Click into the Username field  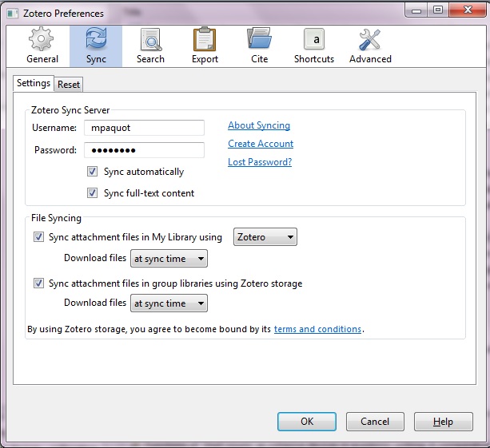(144, 128)
